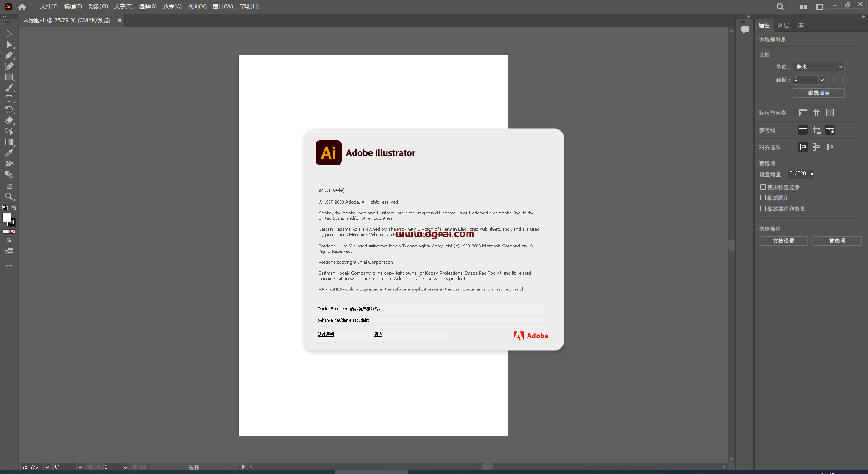
Task: Open the zoom percentage dropdown at bottom left
Action: click(x=47, y=467)
